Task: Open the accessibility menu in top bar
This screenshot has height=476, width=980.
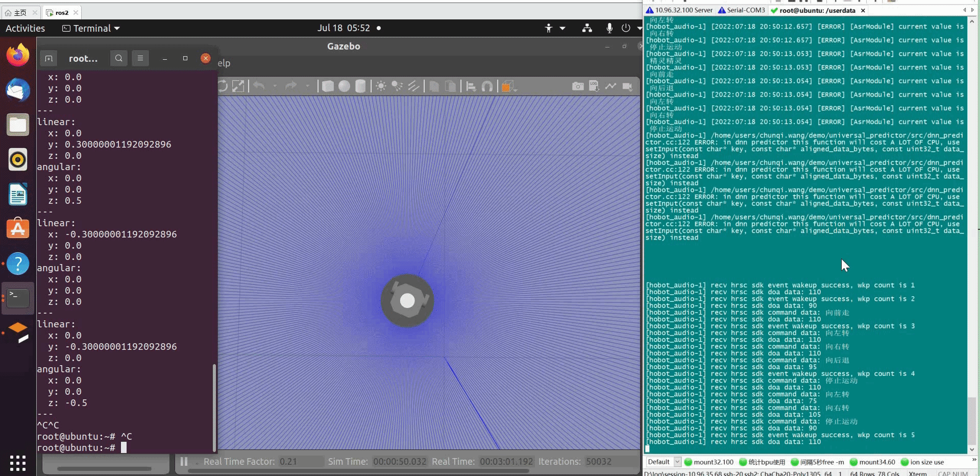Action: click(x=554, y=28)
